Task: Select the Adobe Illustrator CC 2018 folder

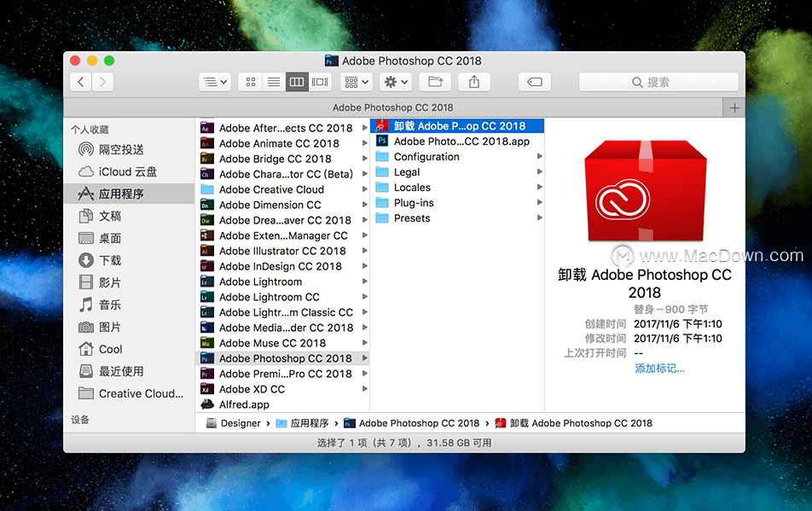Action: coord(283,251)
